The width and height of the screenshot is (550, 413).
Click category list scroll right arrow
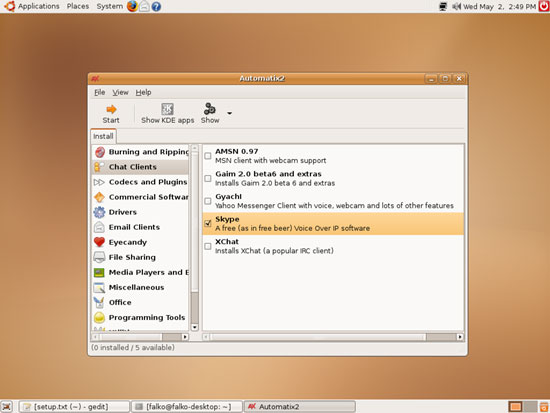[185, 337]
